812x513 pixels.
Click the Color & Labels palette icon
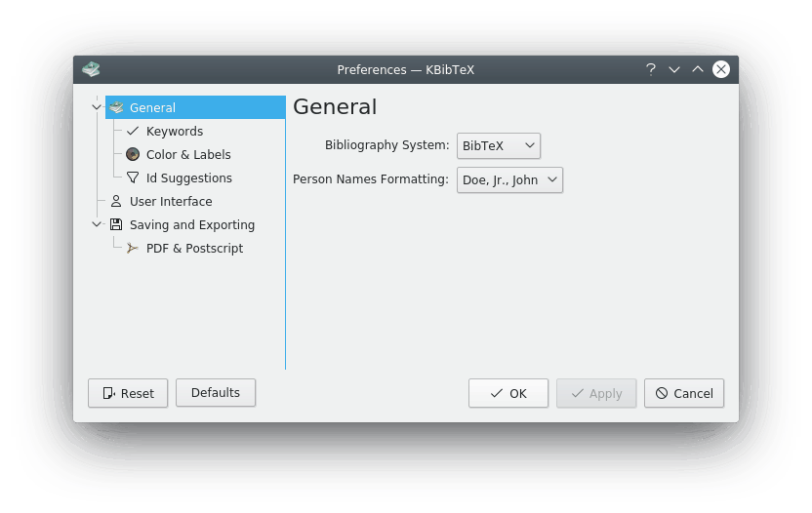pyautogui.click(x=133, y=154)
